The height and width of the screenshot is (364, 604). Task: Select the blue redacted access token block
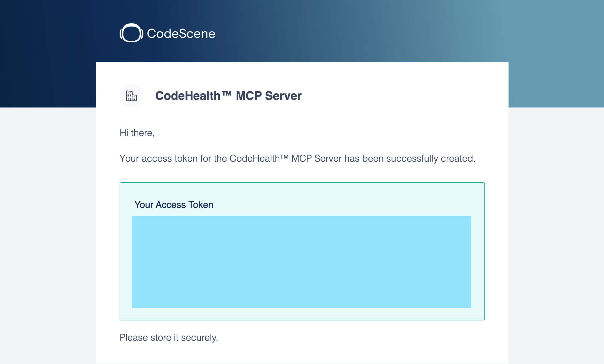click(x=301, y=262)
